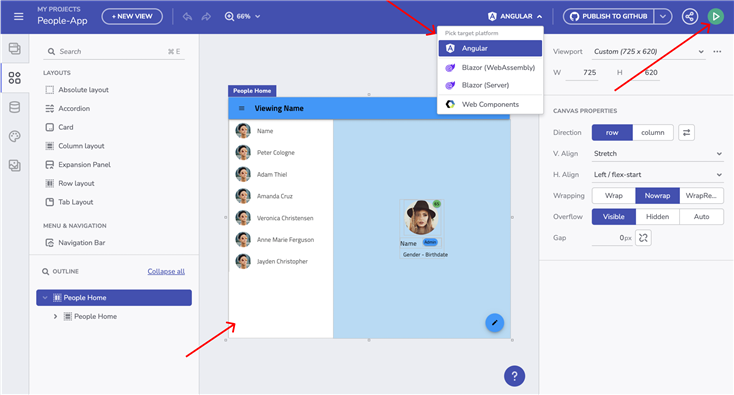The width and height of the screenshot is (734, 395).
Task: Click the component search field
Action: pos(114,51)
